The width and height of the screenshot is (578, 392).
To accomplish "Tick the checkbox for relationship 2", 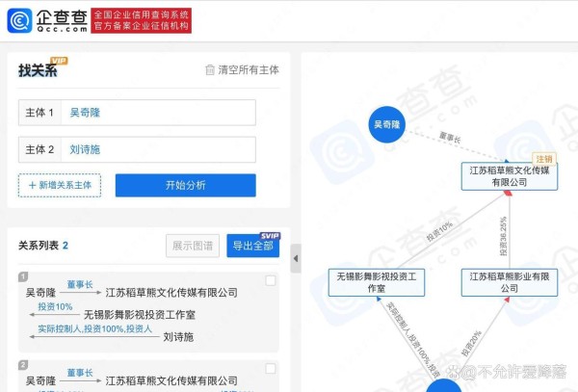I will [x=271, y=369].
